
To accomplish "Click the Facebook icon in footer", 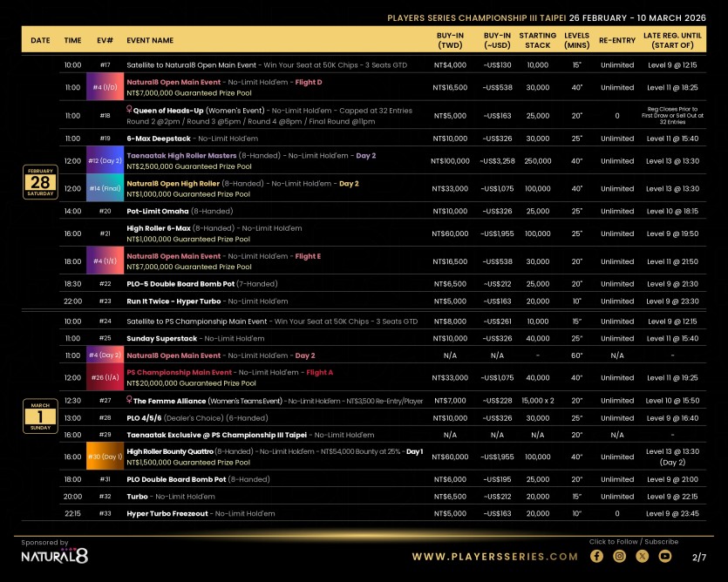I will click(596, 556).
